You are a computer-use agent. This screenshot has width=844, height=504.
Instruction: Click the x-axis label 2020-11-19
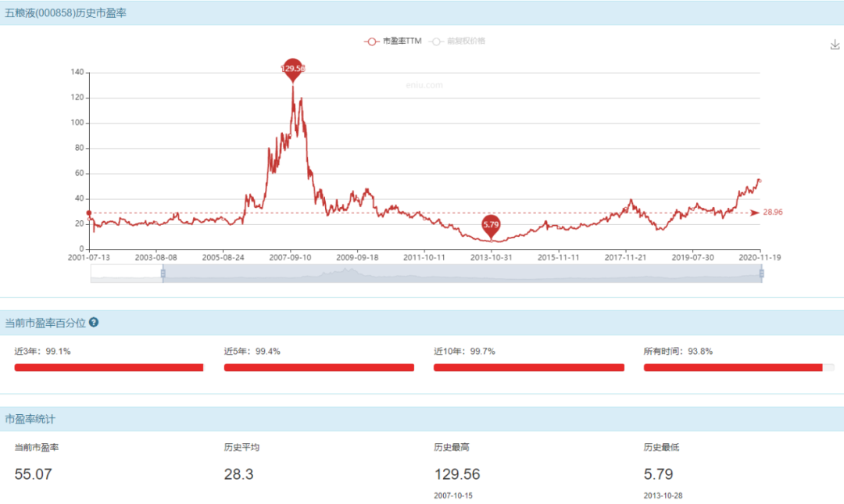click(x=760, y=257)
